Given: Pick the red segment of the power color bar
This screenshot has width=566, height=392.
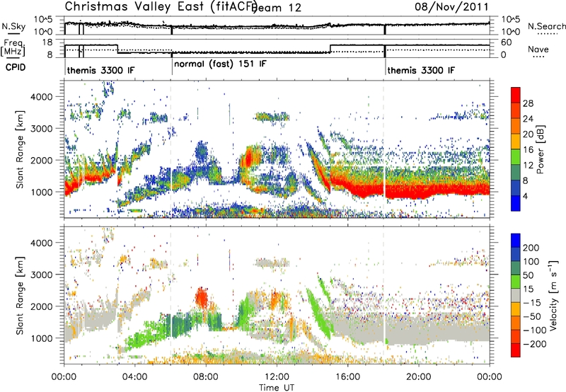Looking at the screenshot, I should pos(516,95).
